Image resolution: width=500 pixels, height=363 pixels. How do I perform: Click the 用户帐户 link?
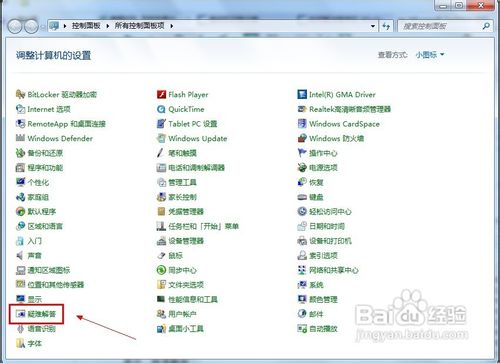[x=182, y=314]
